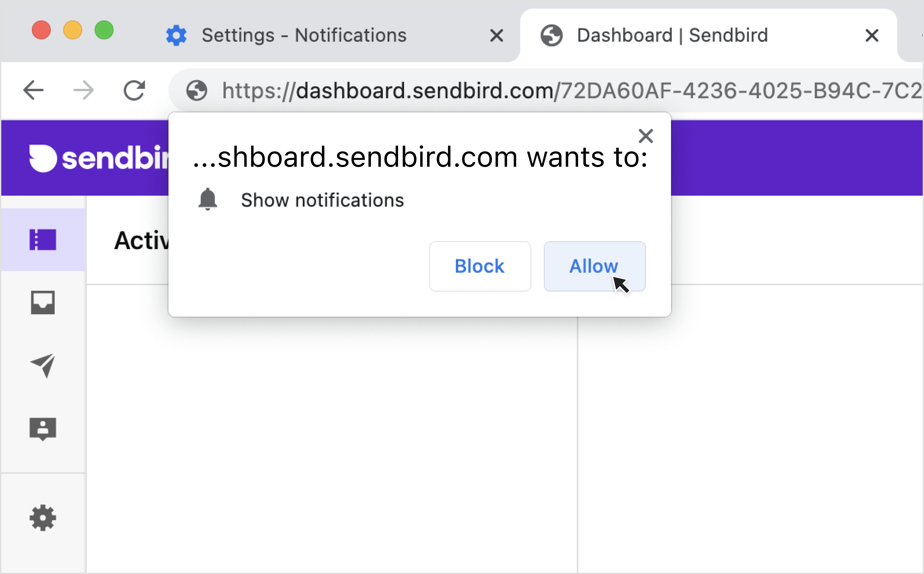The width and height of the screenshot is (924, 574).
Task: Go back to previous page
Action: 33,90
